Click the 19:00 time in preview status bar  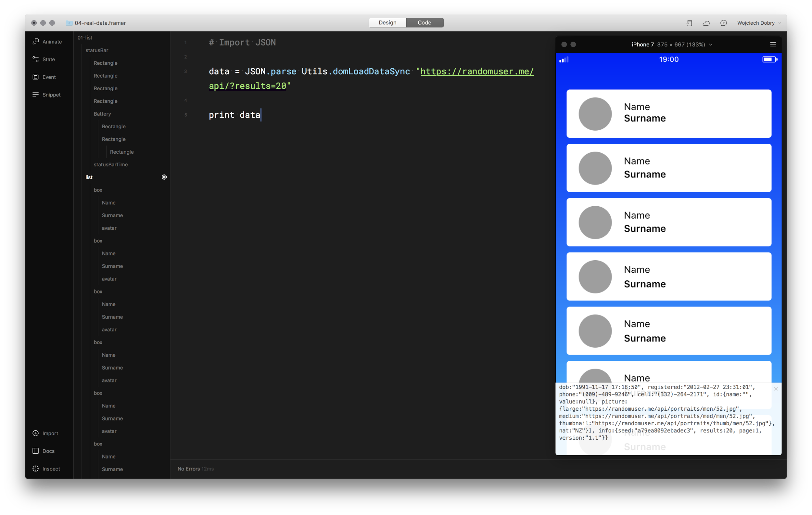tap(669, 59)
